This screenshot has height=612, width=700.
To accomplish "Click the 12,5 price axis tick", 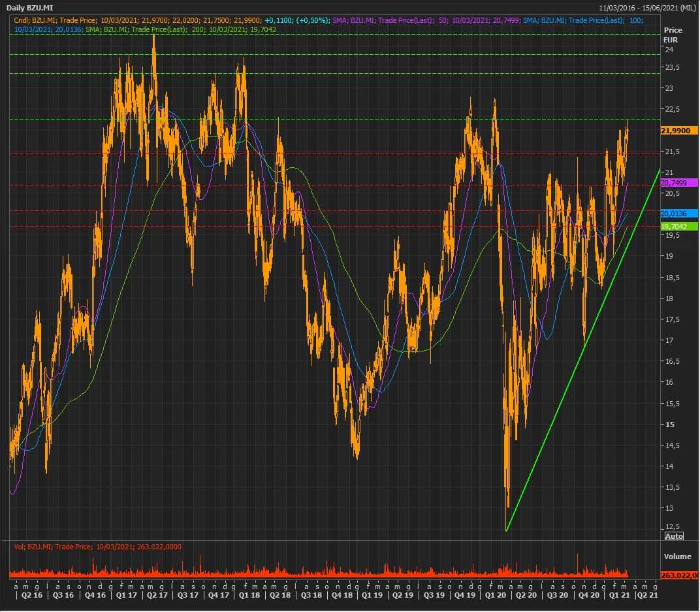I will pyautogui.click(x=673, y=526).
